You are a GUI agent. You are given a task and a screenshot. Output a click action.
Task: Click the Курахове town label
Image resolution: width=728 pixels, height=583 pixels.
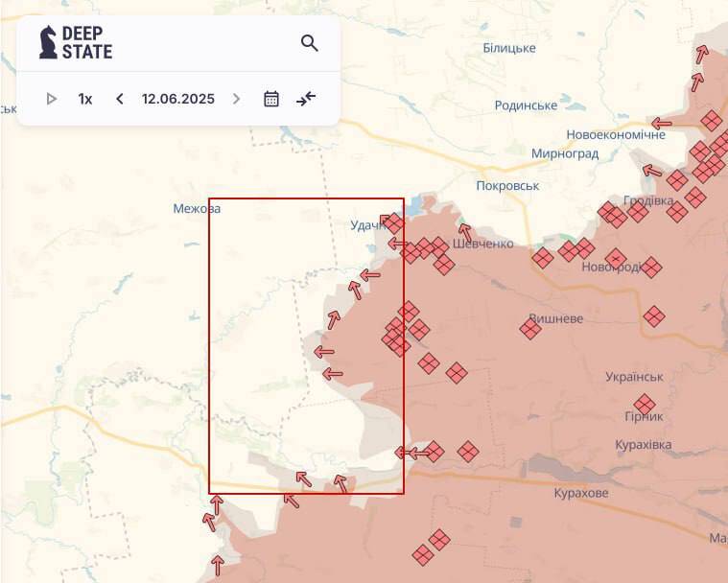[x=581, y=493]
